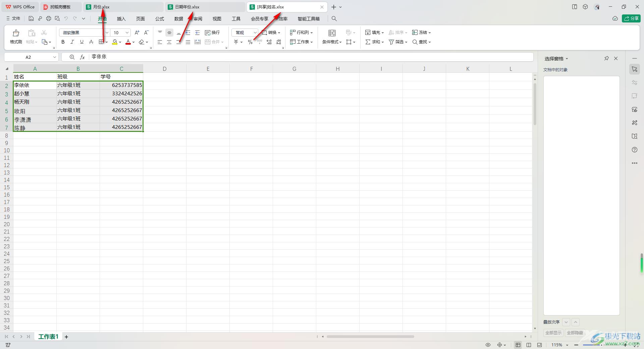Toggle top vertical alignment
Viewport: 644px width, 349px height.
click(x=160, y=33)
